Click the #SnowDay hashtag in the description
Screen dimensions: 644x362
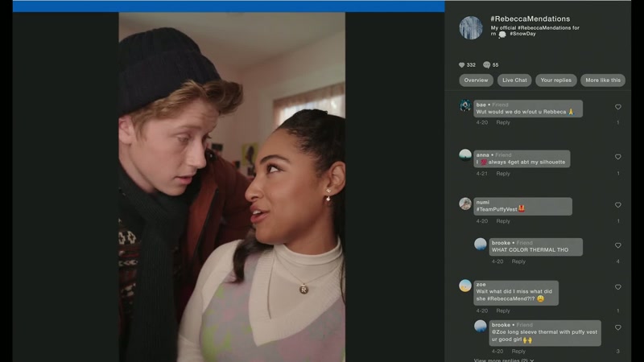click(522, 34)
